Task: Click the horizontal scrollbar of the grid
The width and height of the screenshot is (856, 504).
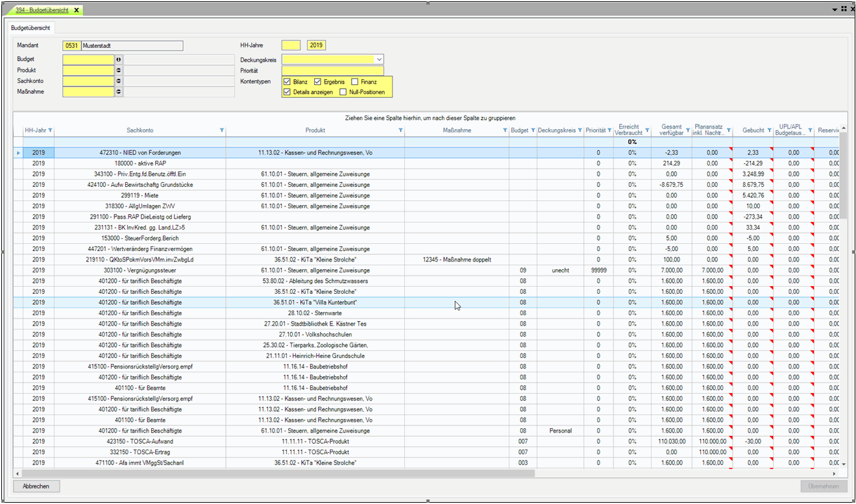Action: point(279,474)
